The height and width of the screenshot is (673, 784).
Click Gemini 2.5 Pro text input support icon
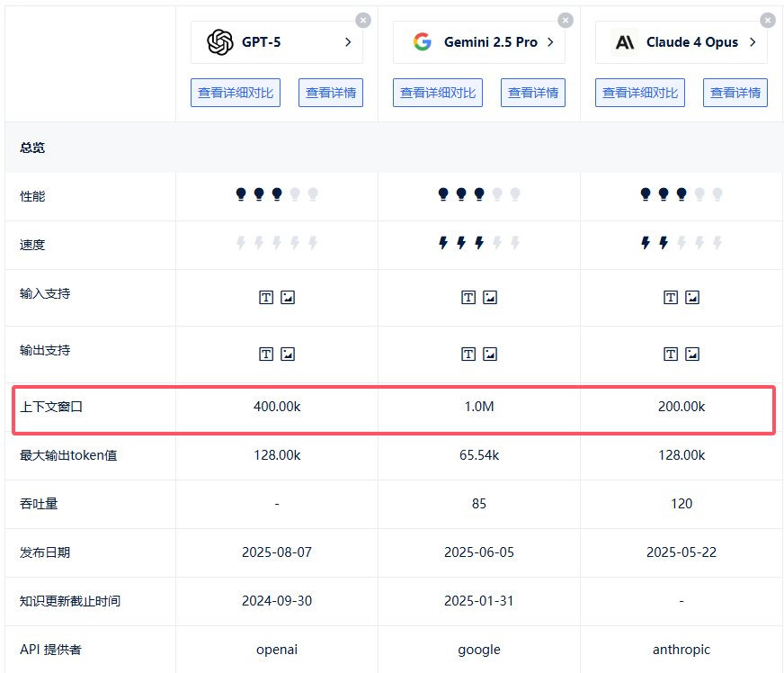(468, 298)
